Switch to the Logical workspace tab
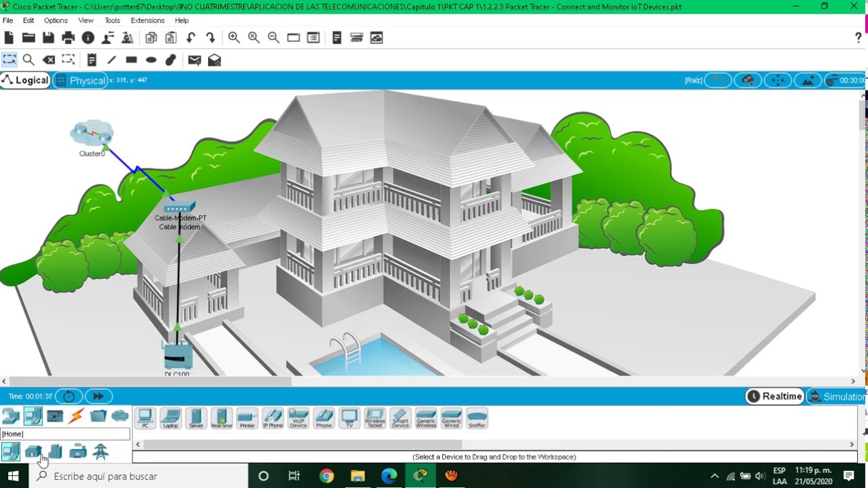868x488 pixels. pos(25,80)
